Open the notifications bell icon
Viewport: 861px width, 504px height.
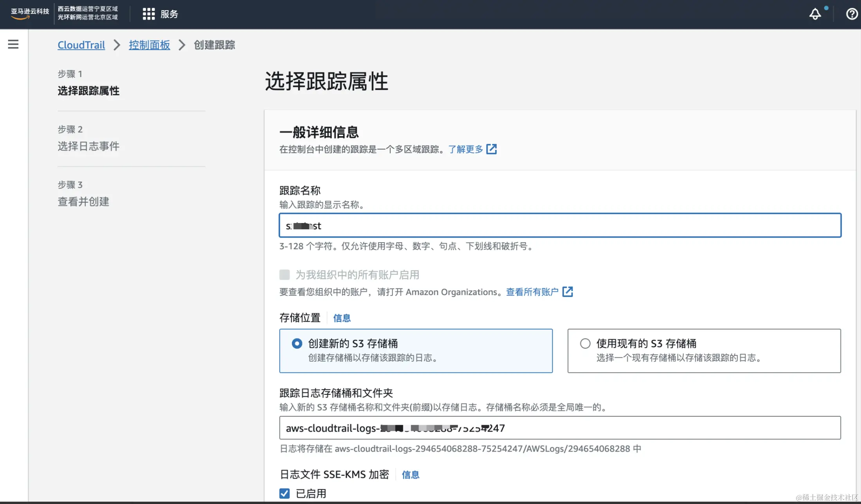click(x=815, y=14)
